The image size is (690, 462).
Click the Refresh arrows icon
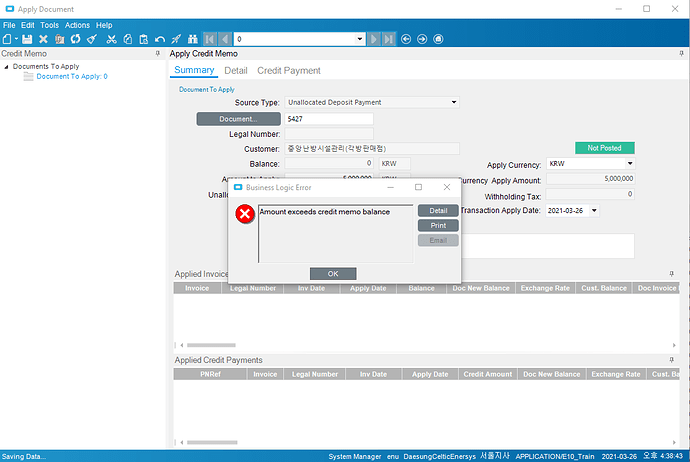(x=76, y=39)
